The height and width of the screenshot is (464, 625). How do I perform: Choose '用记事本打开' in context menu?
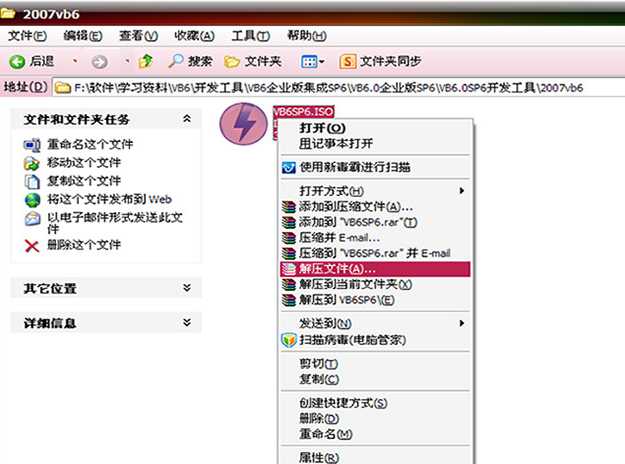[375, 144]
